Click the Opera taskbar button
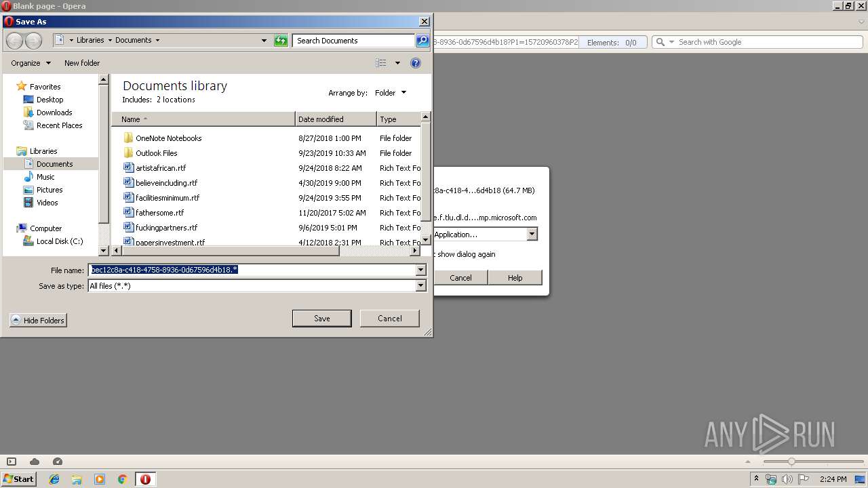The width and height of the screenshot is (868, 488). point(145,479)
